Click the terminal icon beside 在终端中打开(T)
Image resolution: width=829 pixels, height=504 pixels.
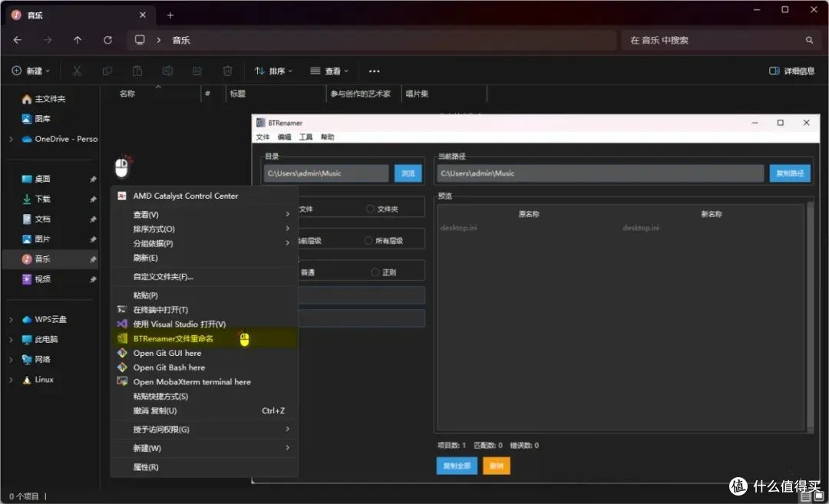coord(122,310)
